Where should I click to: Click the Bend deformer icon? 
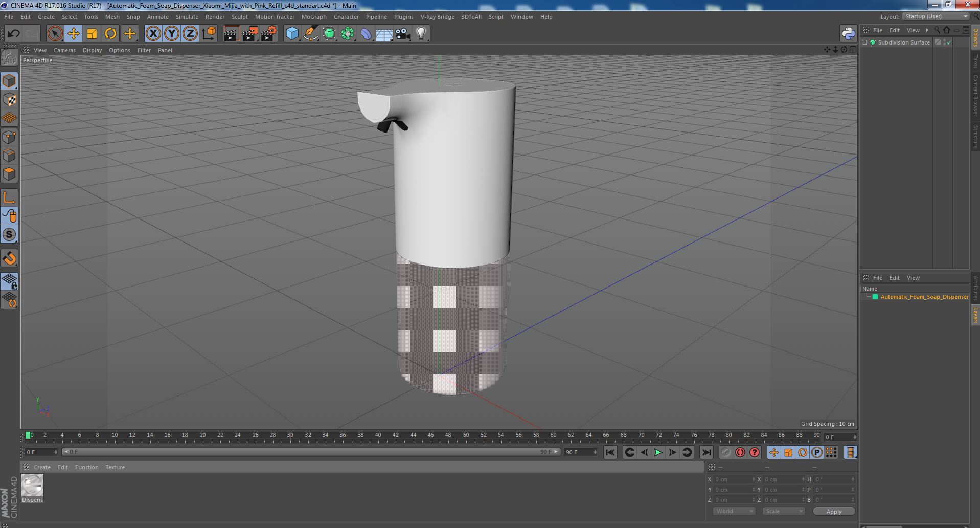coord(366,34)
